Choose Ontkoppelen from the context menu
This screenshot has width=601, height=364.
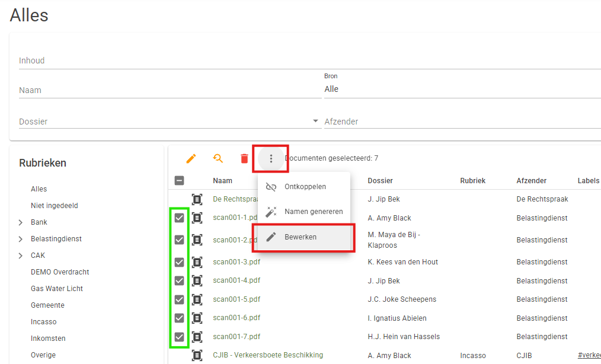pos(305,187)
